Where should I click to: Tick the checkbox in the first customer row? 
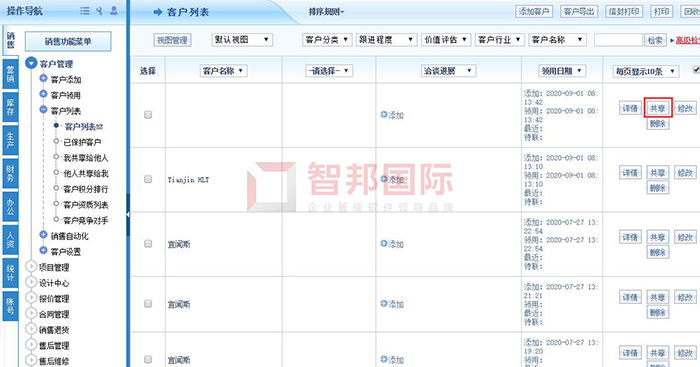(x=148, y=115)
